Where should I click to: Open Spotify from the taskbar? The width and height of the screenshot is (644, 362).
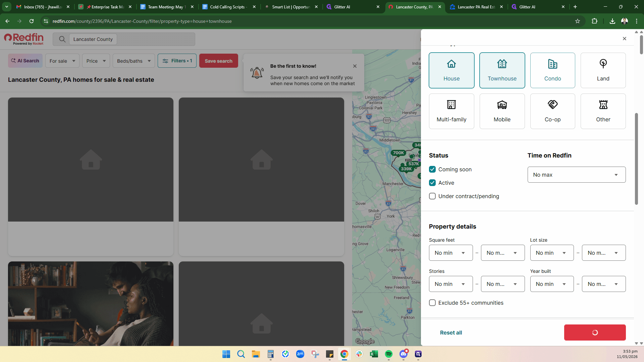click(x=389, y=354)
